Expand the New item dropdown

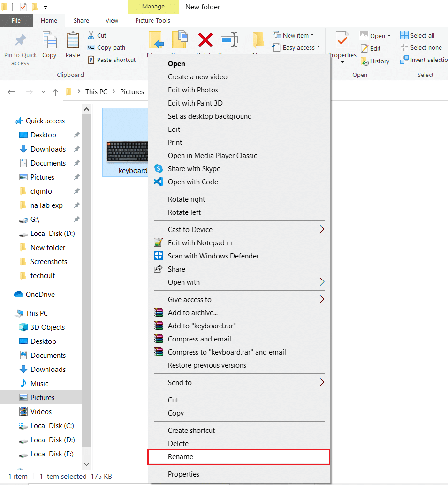pos(312,35)
